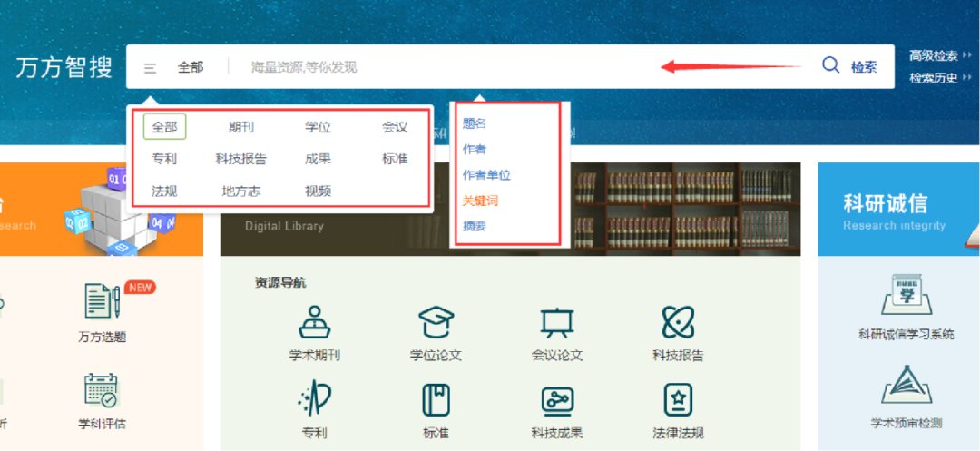Click the NEW badge on 万方选题
Screen dimensions: 980x451
pyautogui.click(x=140, y=288)
